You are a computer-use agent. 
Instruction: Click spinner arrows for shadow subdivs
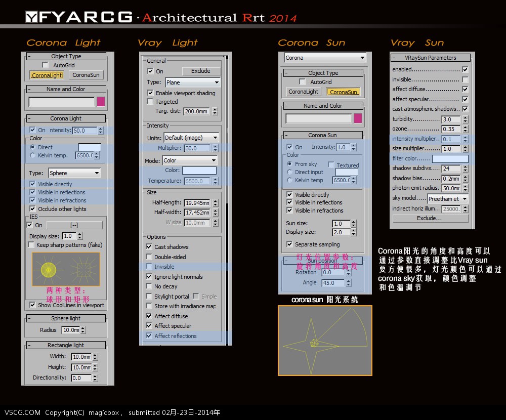click(x=465, y=169)
